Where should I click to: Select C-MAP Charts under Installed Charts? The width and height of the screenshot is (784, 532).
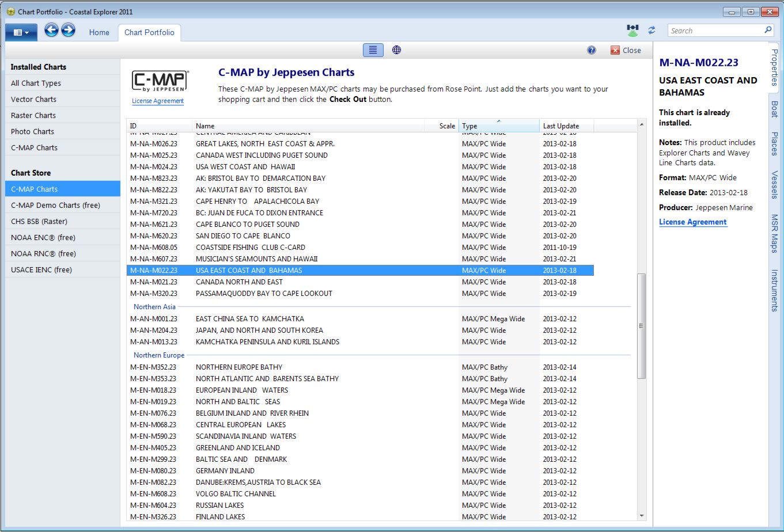pos(63,147)
